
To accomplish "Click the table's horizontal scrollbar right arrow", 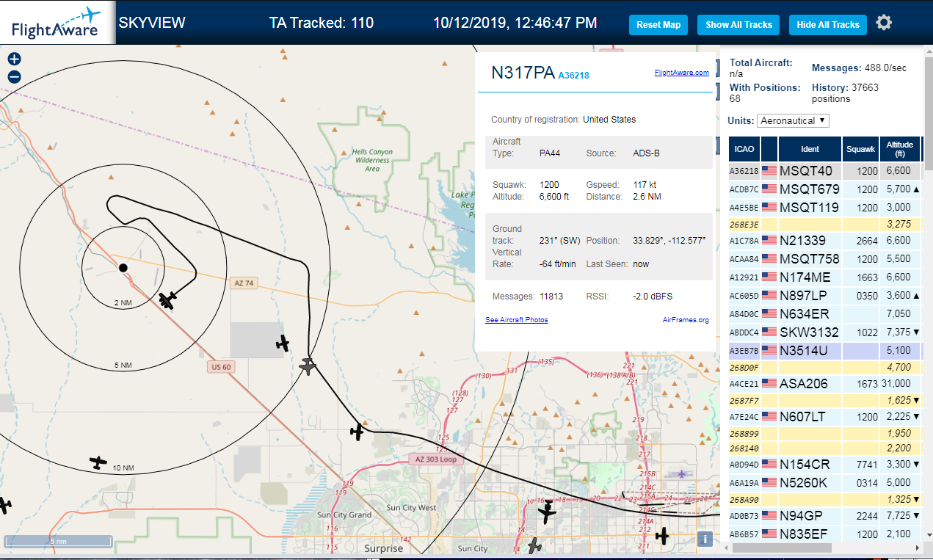I will click(x=917, y=548).
